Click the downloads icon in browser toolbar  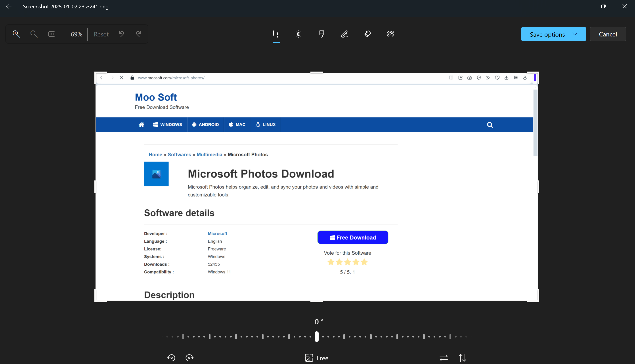click(x=506, y=78)
